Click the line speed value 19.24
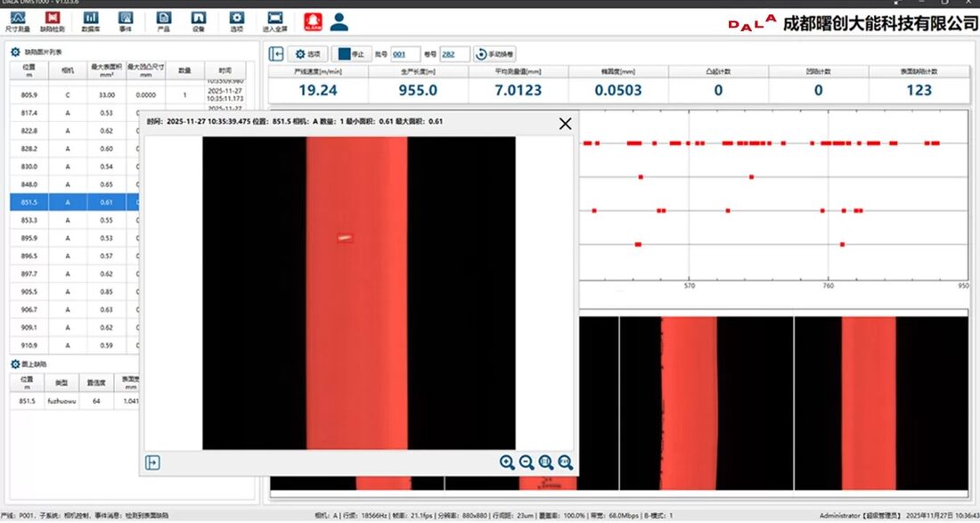980x523 pixels. [317, 91]
